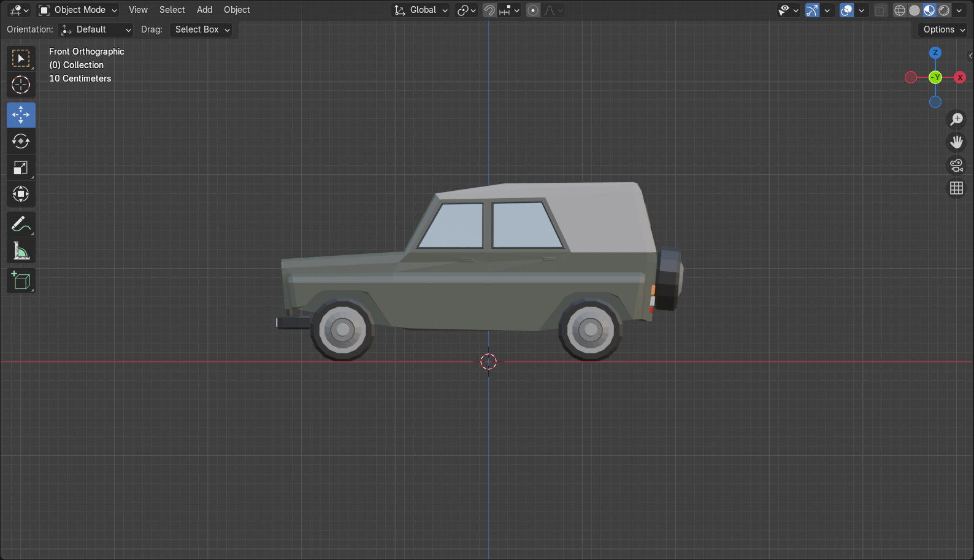Screen dimensions: 974x560
Task: Toggle the camera view icon
Action: [x=956, y=165]
